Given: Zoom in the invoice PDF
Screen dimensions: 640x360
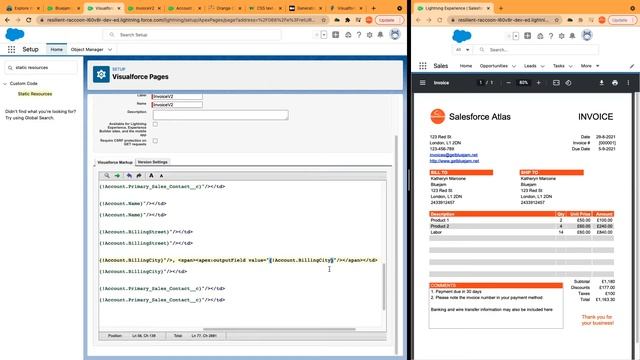Looking at the screenshot, I should [x=538, y=83].
